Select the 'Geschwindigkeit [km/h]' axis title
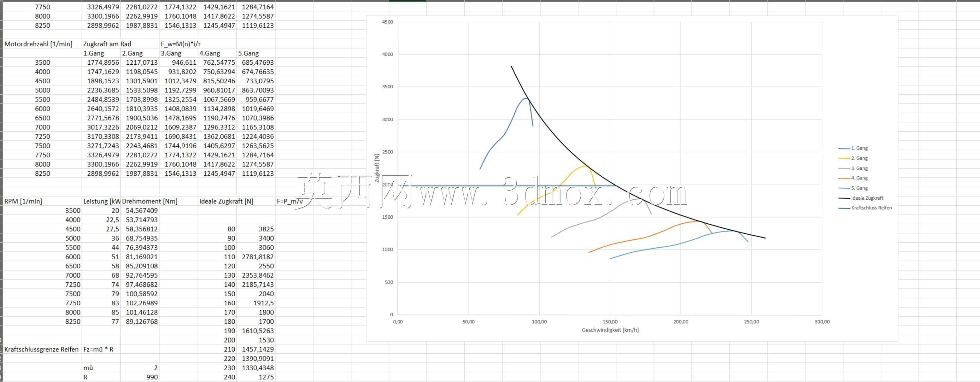 [610, 330]
